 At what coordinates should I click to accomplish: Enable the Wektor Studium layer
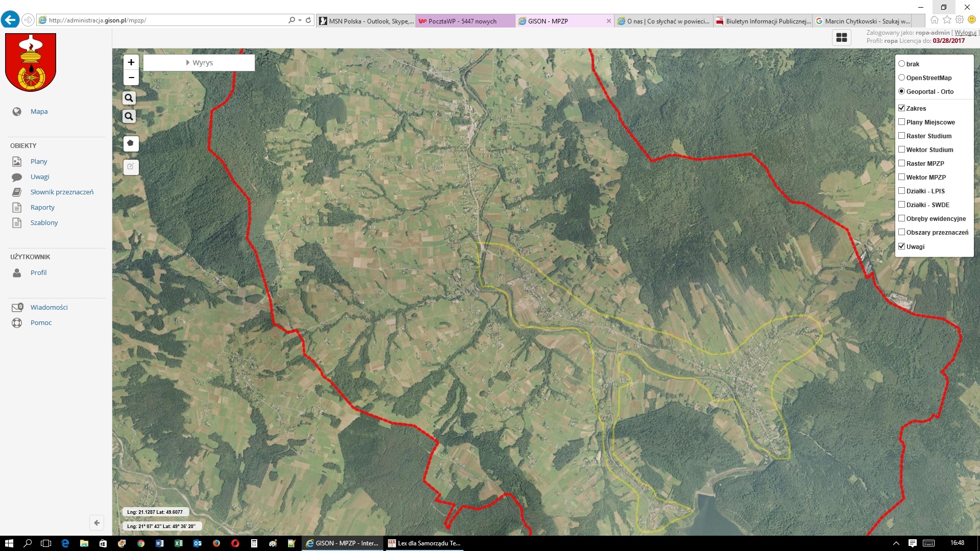[x=902, y=149]
